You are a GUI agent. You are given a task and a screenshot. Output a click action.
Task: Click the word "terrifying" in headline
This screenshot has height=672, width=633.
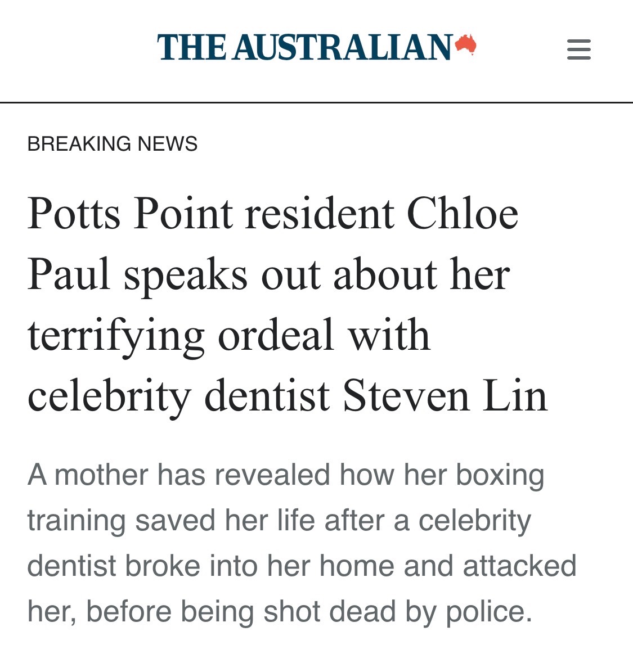(116, 336)
